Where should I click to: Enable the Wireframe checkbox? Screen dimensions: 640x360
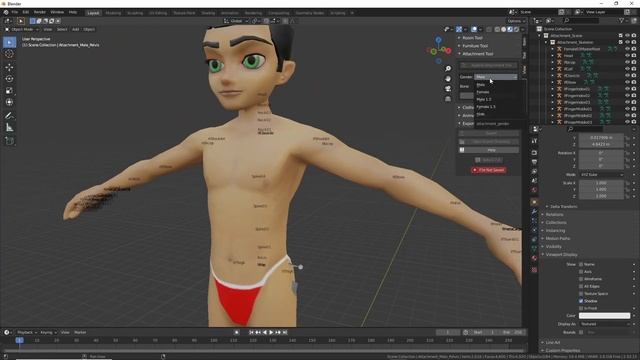tap(581, 279)
